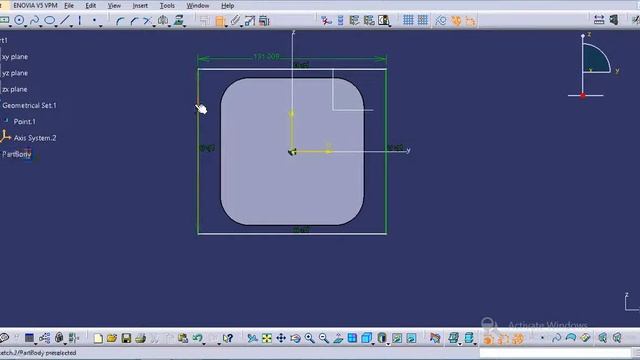Select zx plane in the tree

[15, 89]
